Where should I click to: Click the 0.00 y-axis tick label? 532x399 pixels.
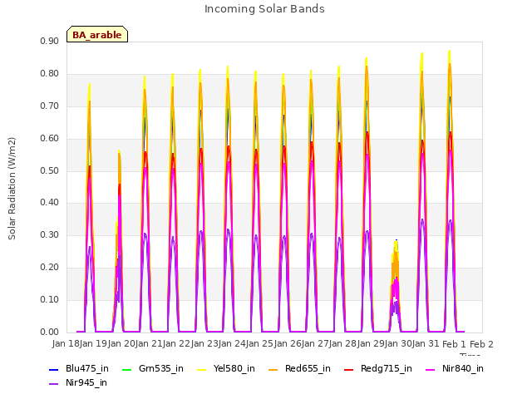[x=50, y=332]
